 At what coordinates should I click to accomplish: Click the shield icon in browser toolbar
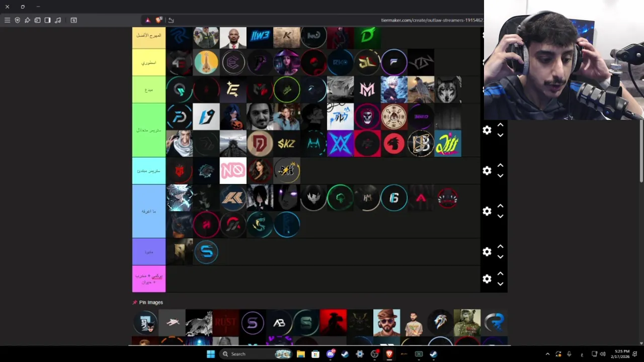click(x=17, y=20)
